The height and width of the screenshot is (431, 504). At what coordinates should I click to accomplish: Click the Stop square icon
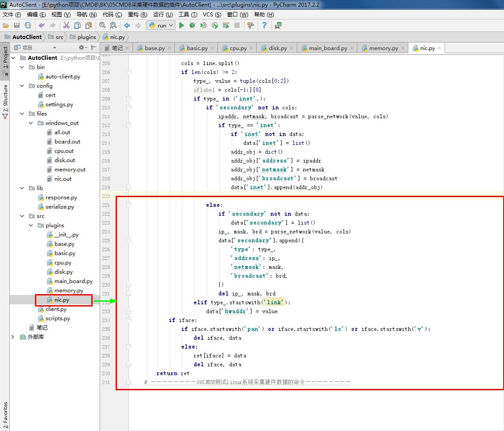[237, 25]
